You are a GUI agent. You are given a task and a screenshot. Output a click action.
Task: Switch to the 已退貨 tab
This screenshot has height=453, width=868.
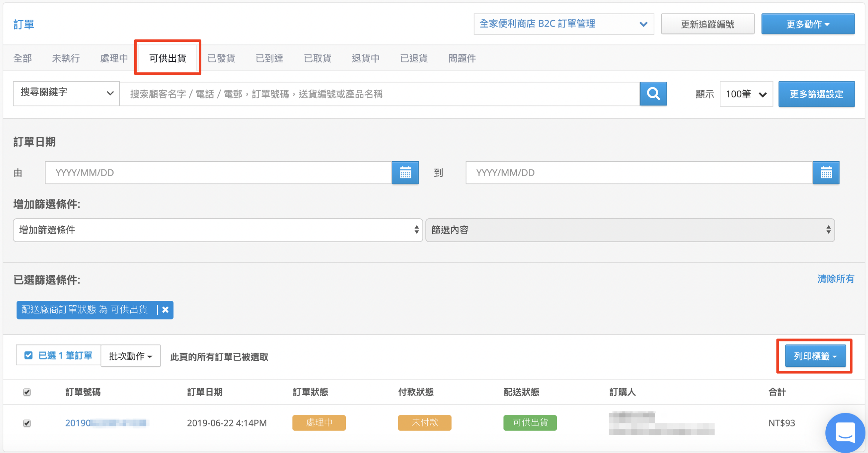414,58
